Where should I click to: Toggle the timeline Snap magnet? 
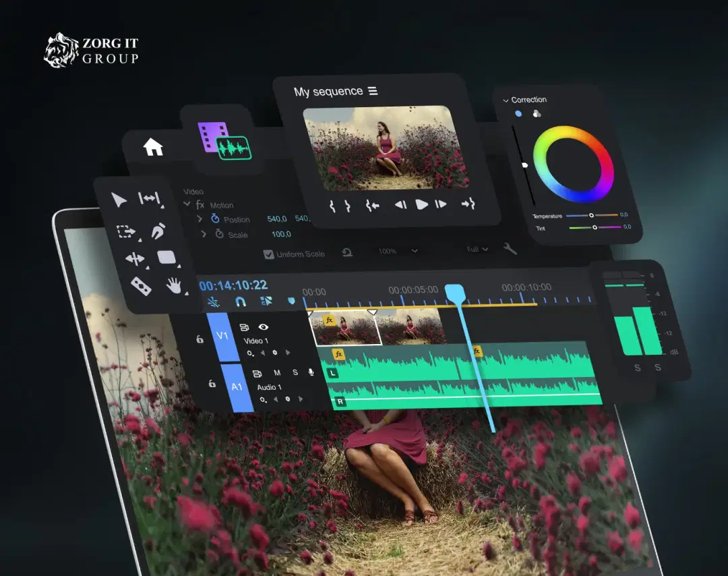[241, 302]
